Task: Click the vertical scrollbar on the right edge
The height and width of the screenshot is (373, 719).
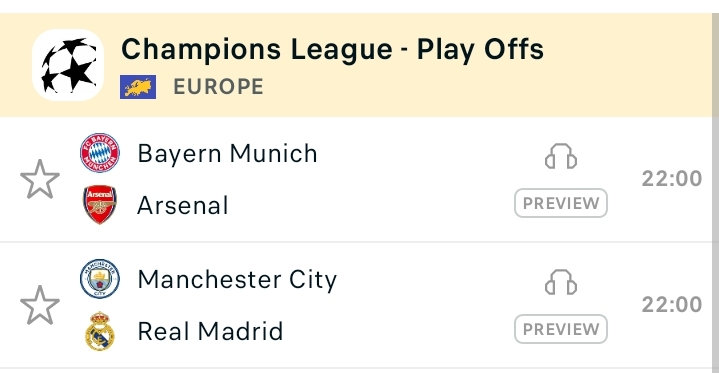Action: 715,193
